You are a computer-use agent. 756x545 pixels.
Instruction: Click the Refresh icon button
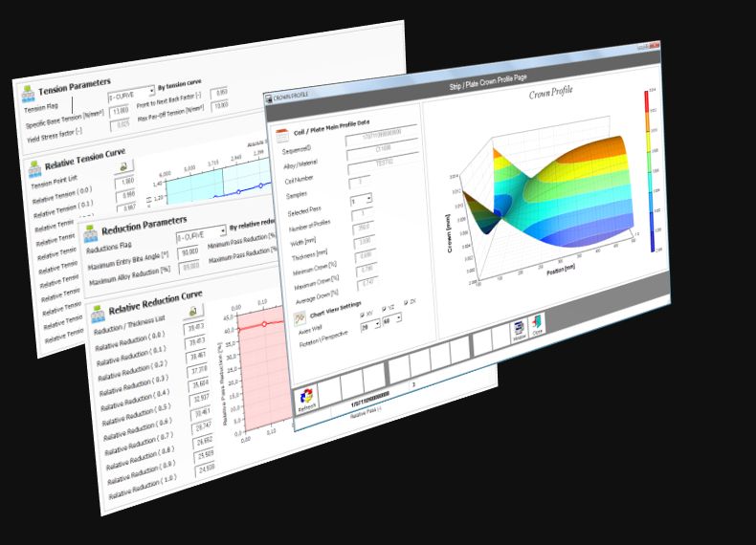(306, 397)
